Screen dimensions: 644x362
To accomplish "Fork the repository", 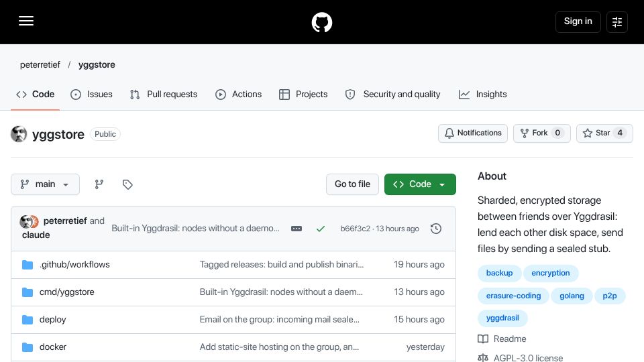I will coord(542,133).
